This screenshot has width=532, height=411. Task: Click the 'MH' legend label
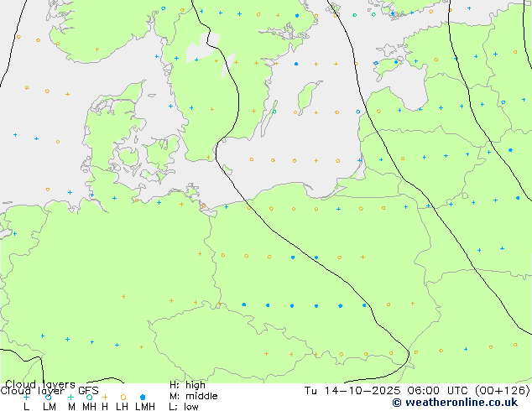pyautogui.click(x=89, y=407)
